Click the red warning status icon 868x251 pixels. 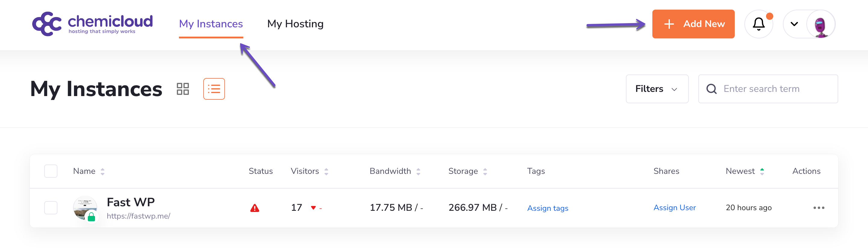click(x=255, y=208)
